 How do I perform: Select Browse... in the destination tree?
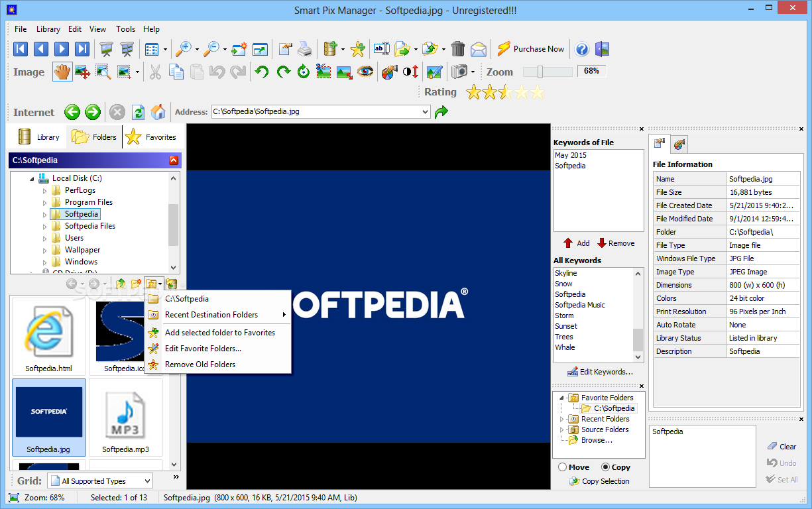[x=597, y=440]
